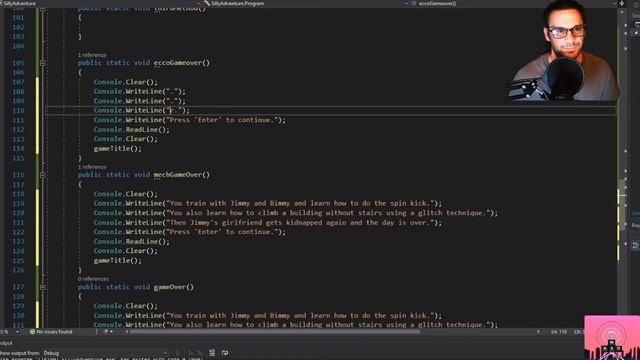Toggle word wrap in Output panel
The image size is (640, 360).
(225, 353)
